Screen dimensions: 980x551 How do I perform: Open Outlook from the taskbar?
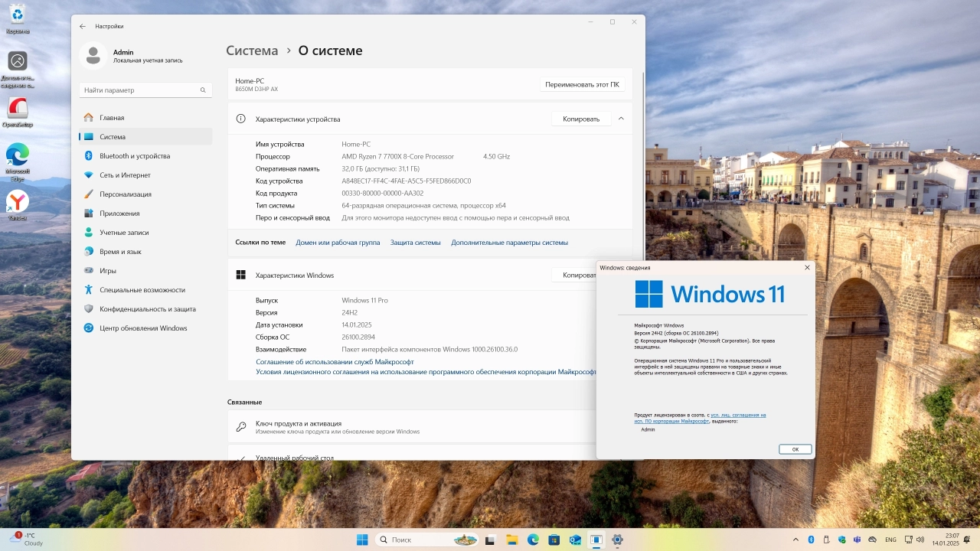tap(575, 540)
